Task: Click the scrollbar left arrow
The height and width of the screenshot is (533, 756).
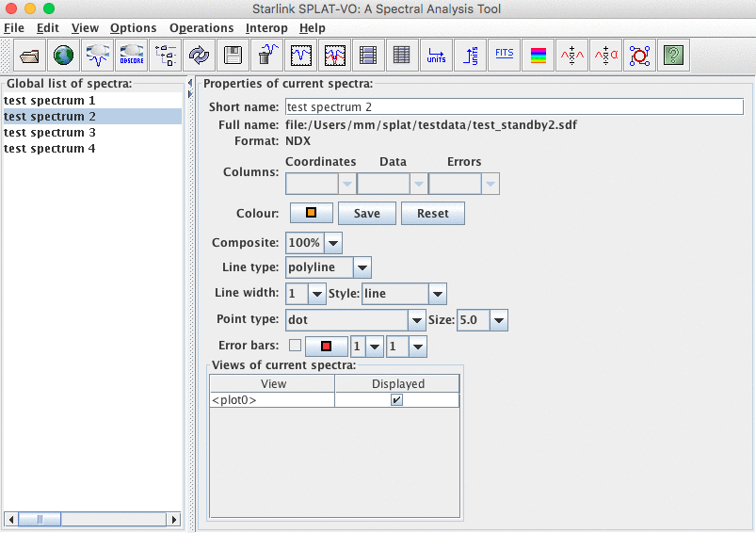Action: 11,519
